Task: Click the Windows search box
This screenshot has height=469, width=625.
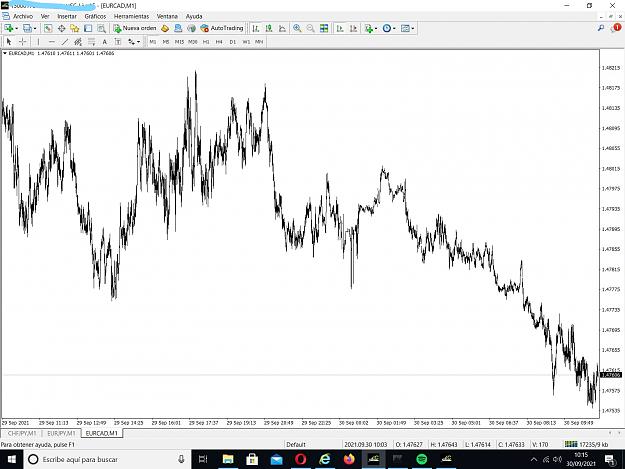Action: tap(107, 459)
